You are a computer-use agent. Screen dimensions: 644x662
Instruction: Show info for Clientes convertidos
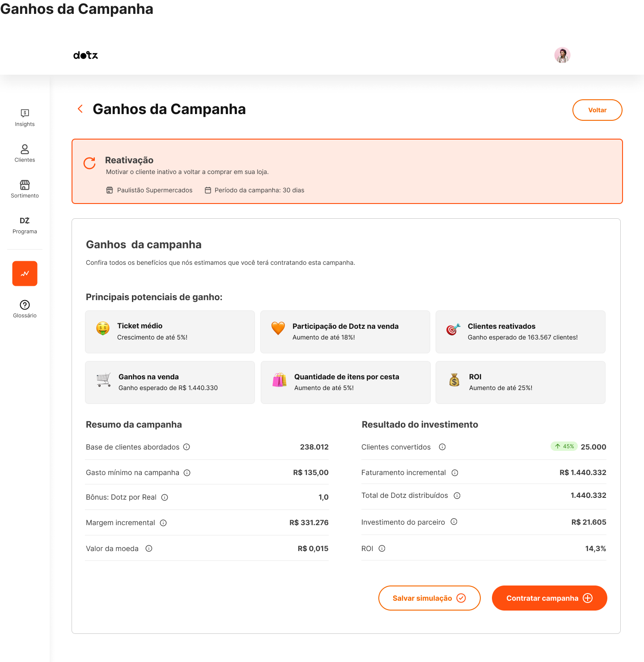tap(442, 447)
